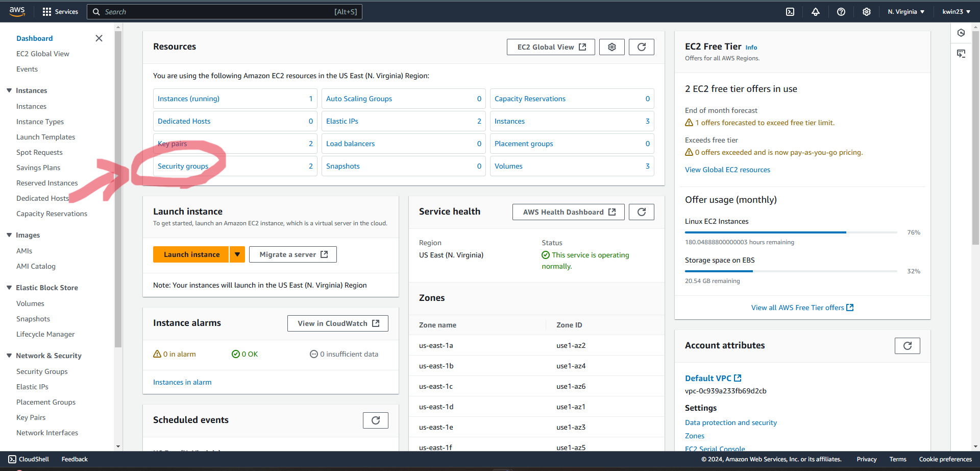The height and width of the screenshot is (471, 980).
Task: Click the CloudShell icon in footer
Action: tap(12, 459)
